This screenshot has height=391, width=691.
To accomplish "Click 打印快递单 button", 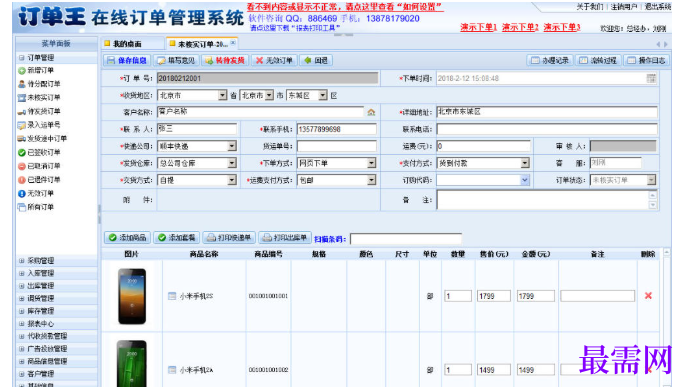I will [x=229, y=238].
